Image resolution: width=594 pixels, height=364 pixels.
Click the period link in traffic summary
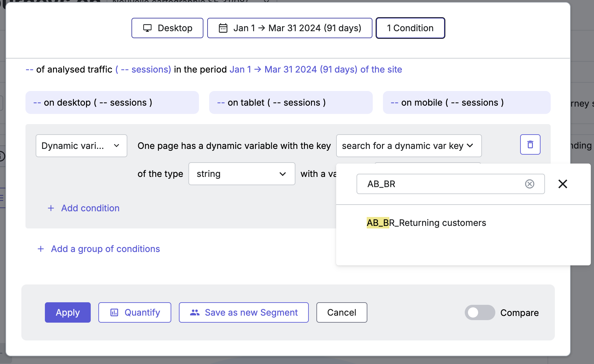coord(316,69)
